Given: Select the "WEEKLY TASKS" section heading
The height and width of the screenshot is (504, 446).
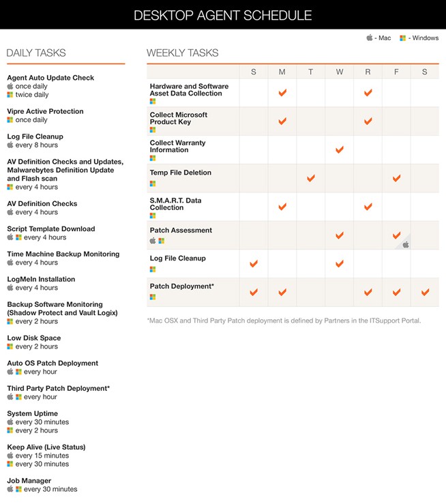Looking at the screenshot, I should point(183,53).
